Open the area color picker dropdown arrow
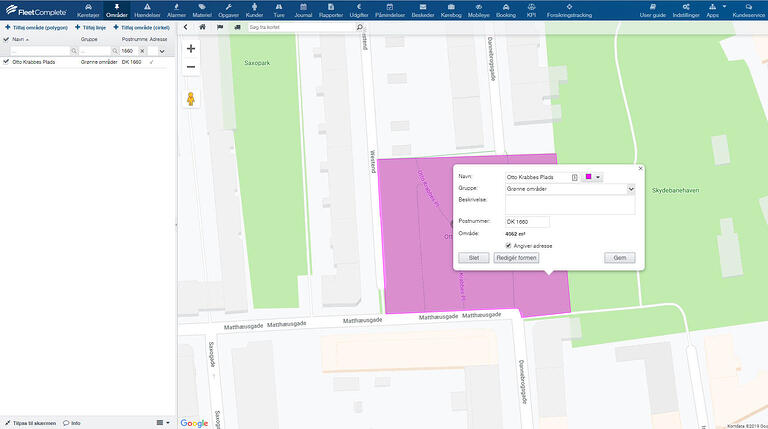The image size is (768, 429). (x=598, y=177)
